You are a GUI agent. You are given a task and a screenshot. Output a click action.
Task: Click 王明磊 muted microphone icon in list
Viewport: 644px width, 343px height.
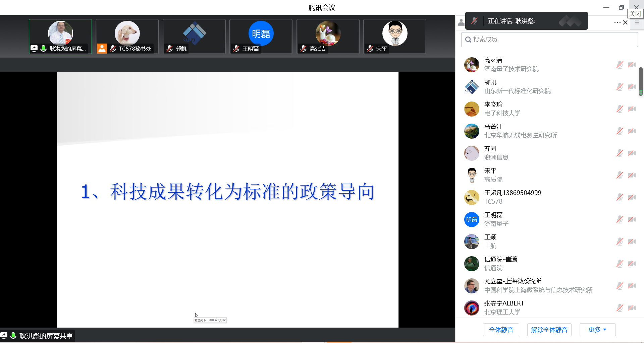point(620,219)
